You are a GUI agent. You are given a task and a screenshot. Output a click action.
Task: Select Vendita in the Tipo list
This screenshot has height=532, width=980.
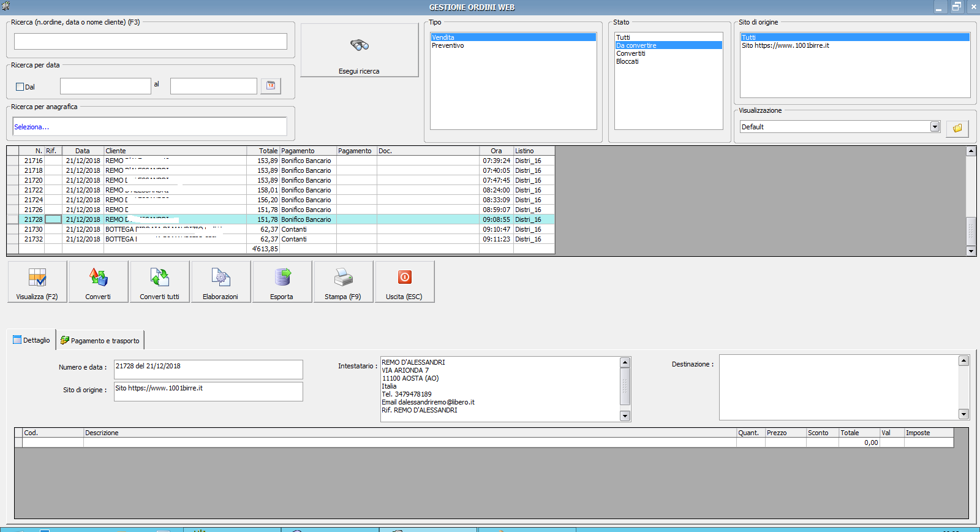[x=513, y=37]
